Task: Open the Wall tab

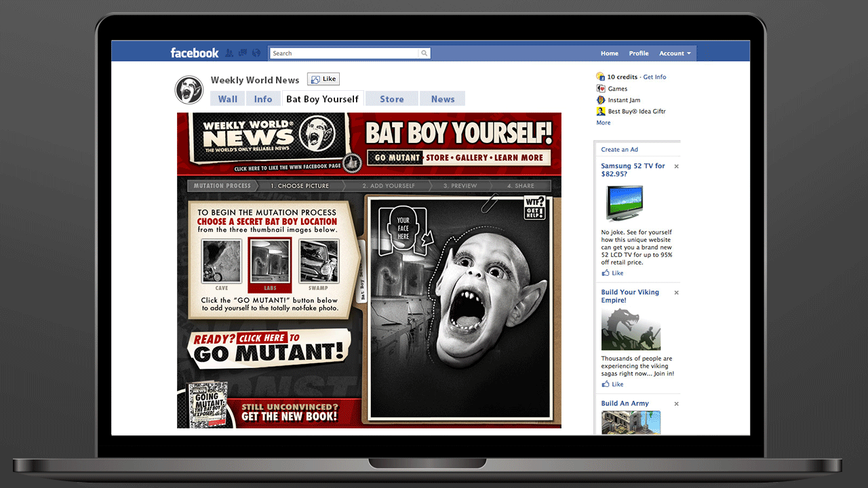Action: 227,98
